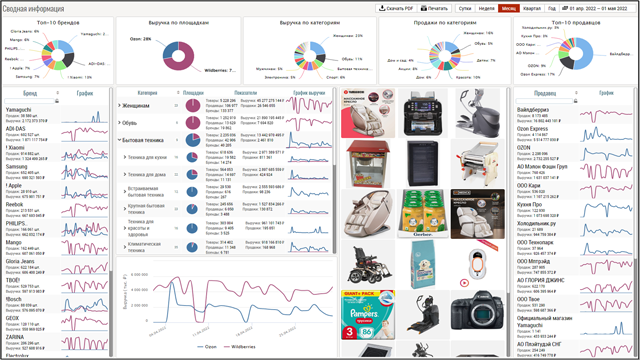The image size is (640, 360).
Task: Select the Сутки period tab
Action: pos(465,8)
